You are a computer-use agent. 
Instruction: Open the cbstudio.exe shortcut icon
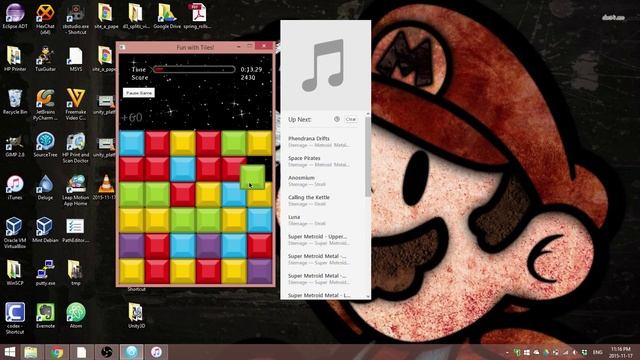point(76,18)
